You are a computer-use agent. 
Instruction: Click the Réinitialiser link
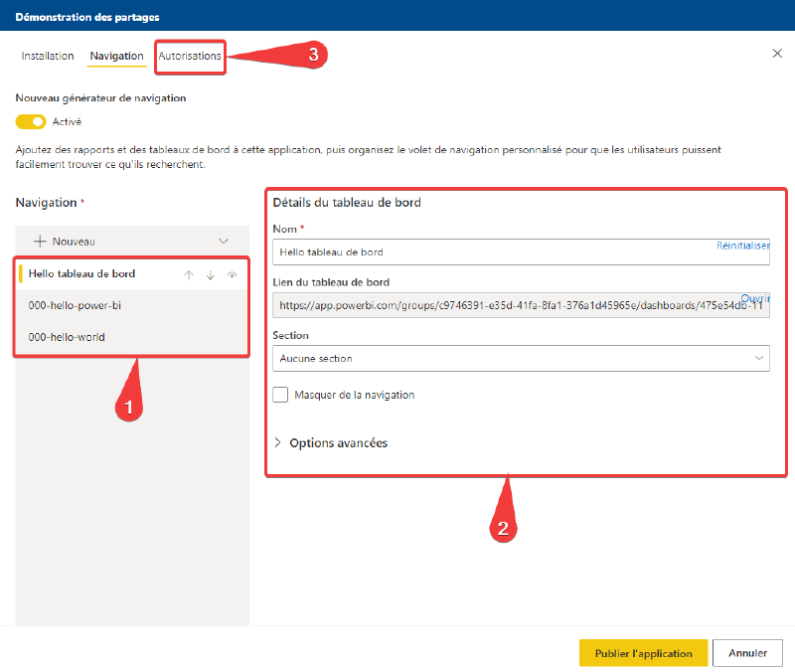tap(742, 246)
